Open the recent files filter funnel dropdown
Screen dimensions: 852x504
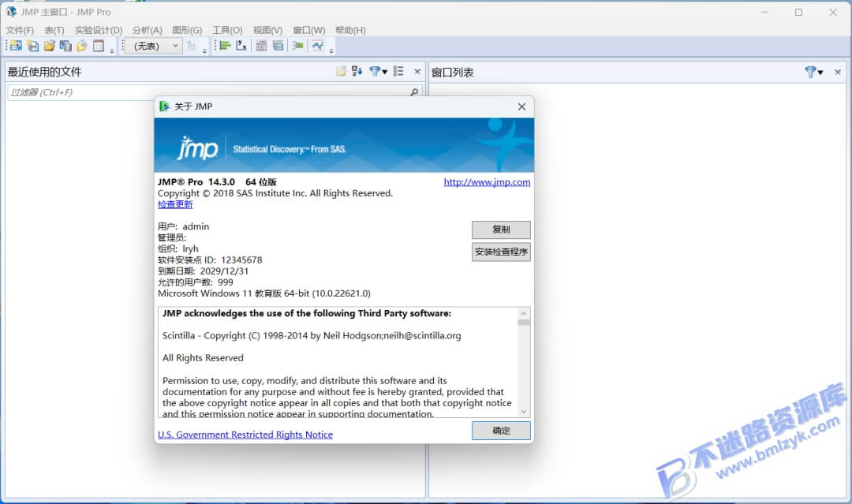[x=378, y=71]
